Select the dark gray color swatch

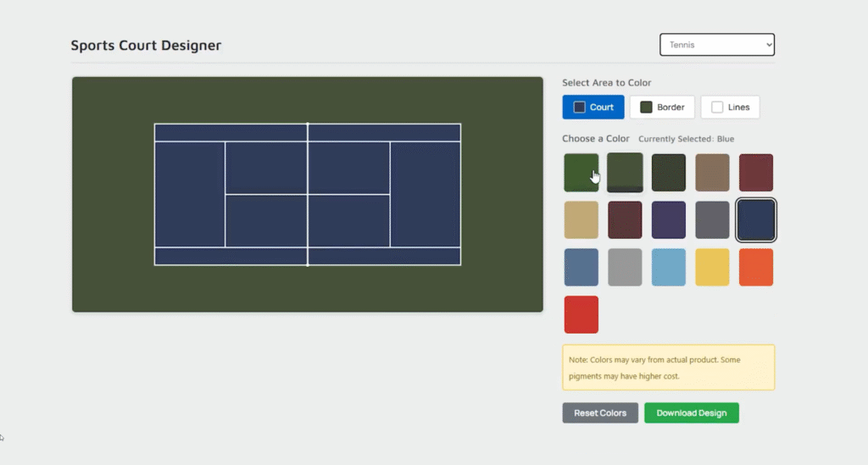tap(712, 220)
